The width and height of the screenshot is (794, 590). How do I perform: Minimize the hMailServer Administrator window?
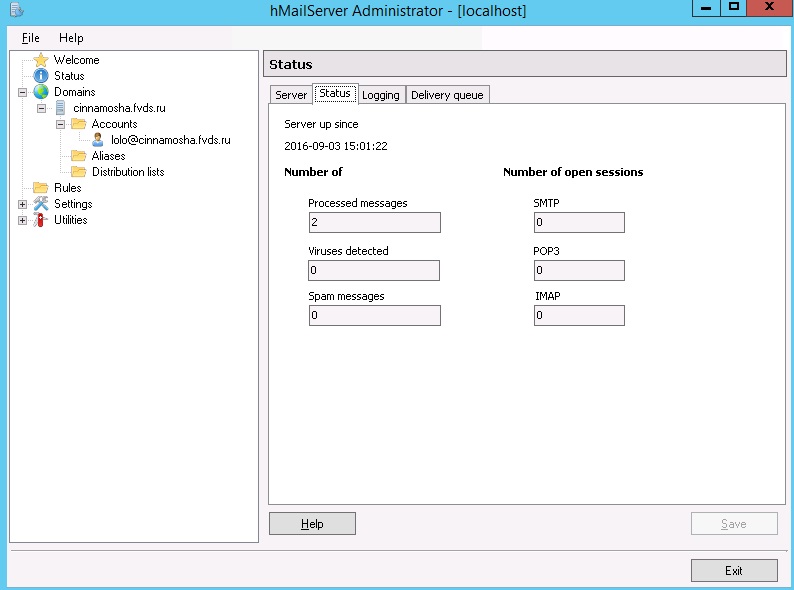(706, 8)
